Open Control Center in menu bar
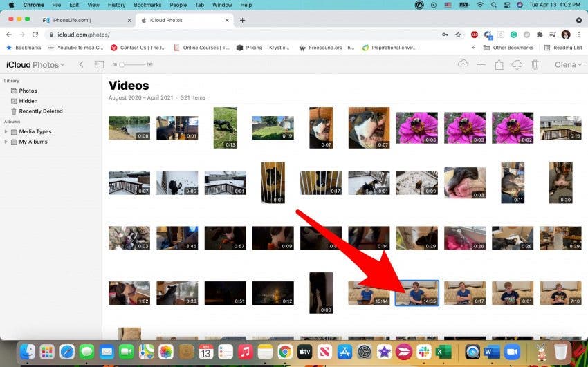 pos(507,5)
